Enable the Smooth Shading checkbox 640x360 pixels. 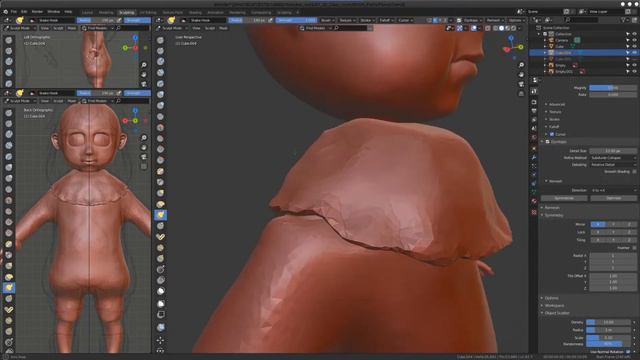tap(634, 172)
